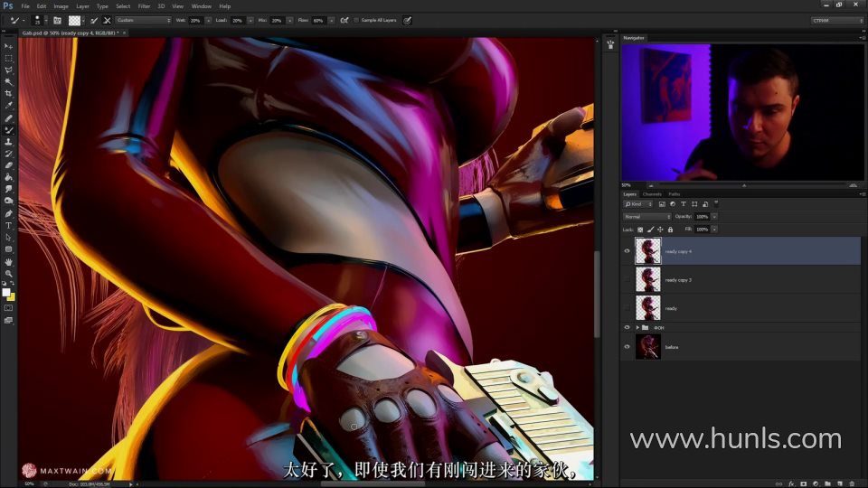Image resolution: width=868 pixels, height=488 pixels.
Task: Toggle layer filtering switch
Action: point(716,203)
